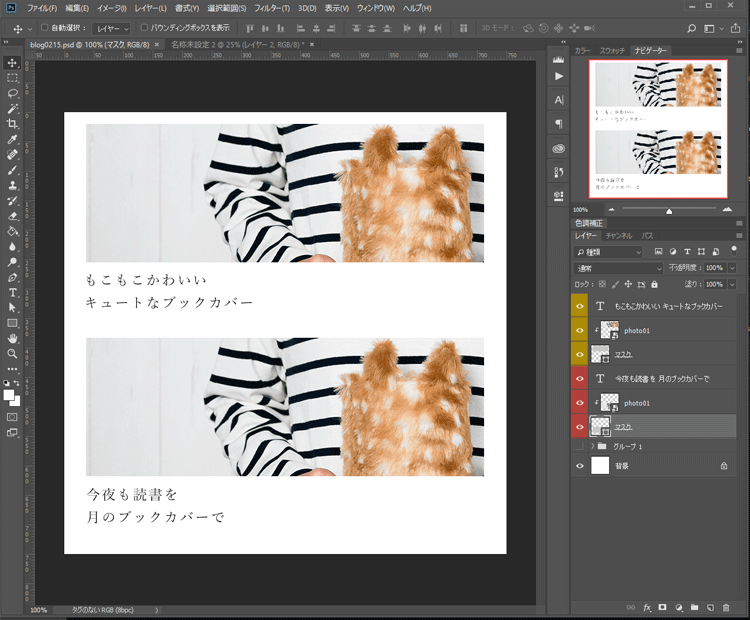Select the Zoom tool
This screenshot has height=620, width=750.
(x=12, y=354)
